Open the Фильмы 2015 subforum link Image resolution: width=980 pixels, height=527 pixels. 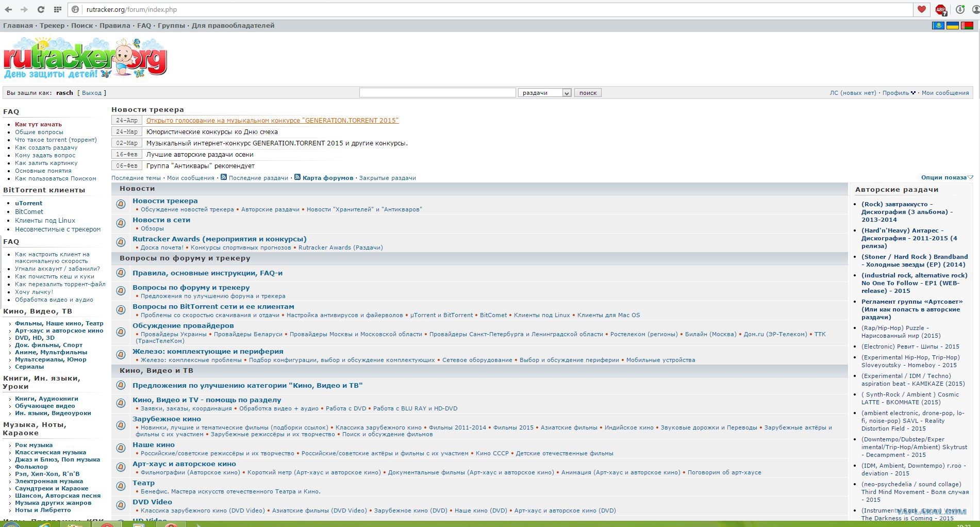[513, 427]
